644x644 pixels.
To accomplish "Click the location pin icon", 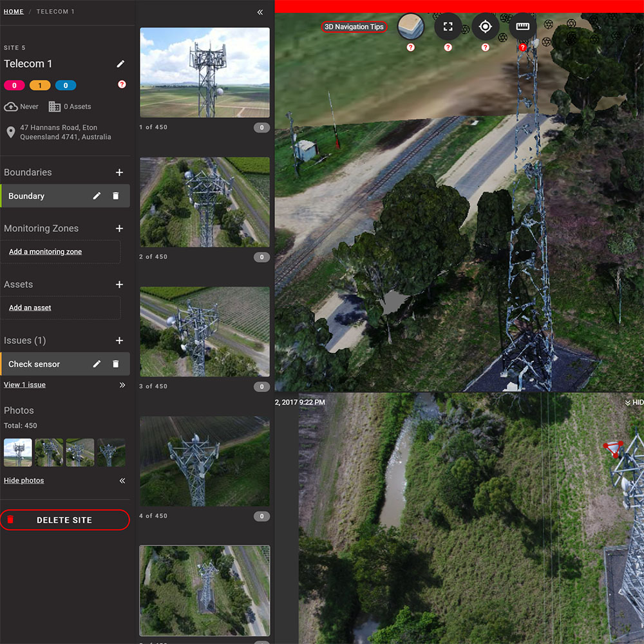I will 11,132.
